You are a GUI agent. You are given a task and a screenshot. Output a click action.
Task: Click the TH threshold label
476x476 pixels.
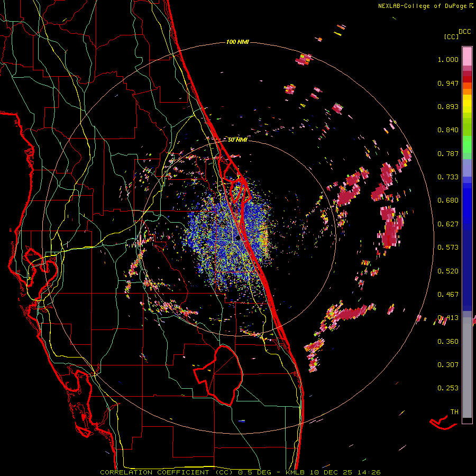(x=454, y=412)
